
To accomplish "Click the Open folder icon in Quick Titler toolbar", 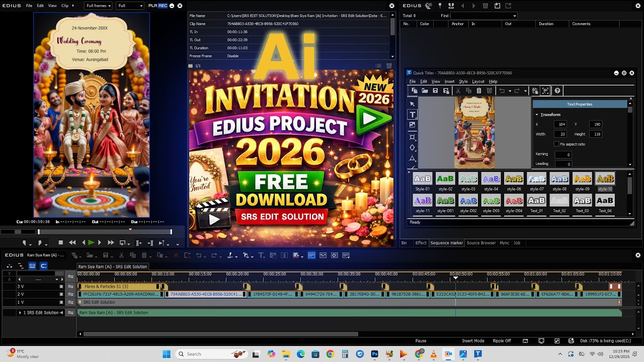I will pyautogui.click(x=425, y=90).
